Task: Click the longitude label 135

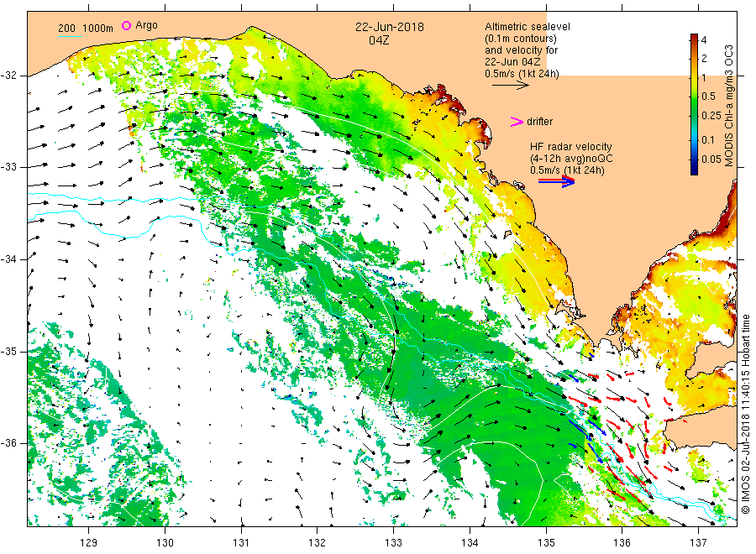Action: (546, 542)
